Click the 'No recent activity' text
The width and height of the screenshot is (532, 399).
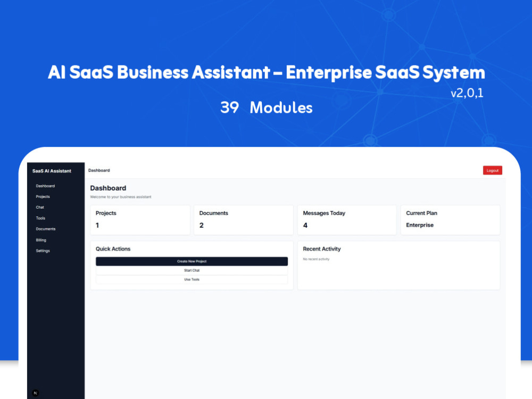coord(316,259)
